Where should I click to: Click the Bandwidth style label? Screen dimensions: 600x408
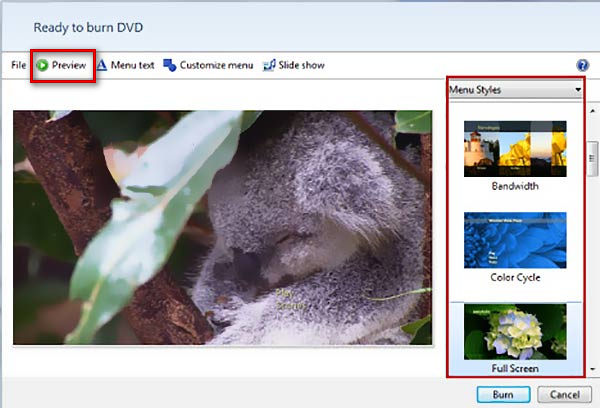pyautogui.click(x=515, y=186)
